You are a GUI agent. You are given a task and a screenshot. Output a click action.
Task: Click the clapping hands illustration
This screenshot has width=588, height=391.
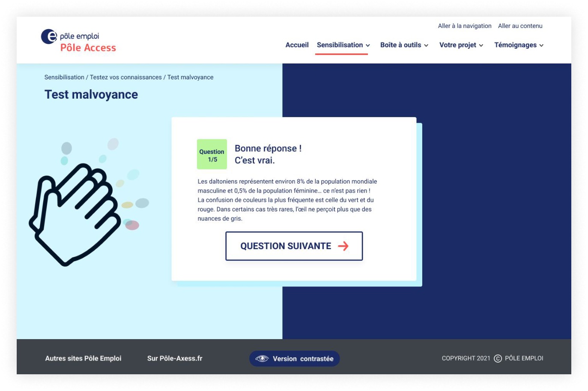(75, 214)
